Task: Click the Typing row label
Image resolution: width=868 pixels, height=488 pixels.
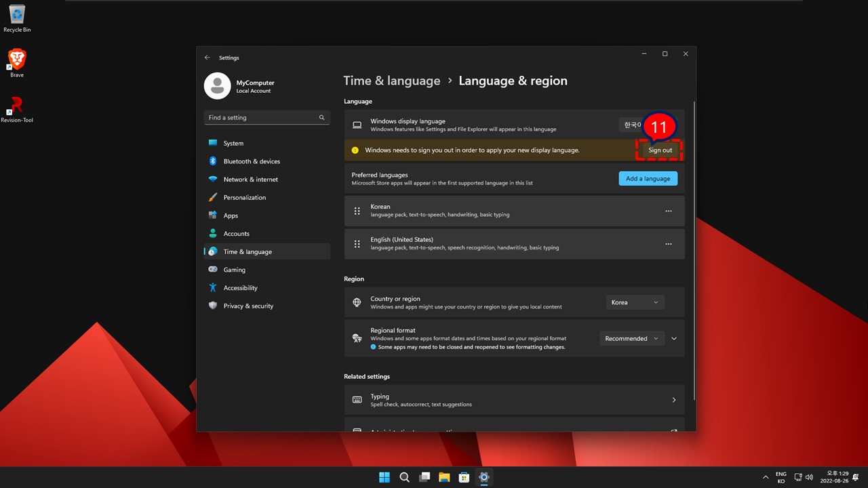Action: click(x=380, y=396)
